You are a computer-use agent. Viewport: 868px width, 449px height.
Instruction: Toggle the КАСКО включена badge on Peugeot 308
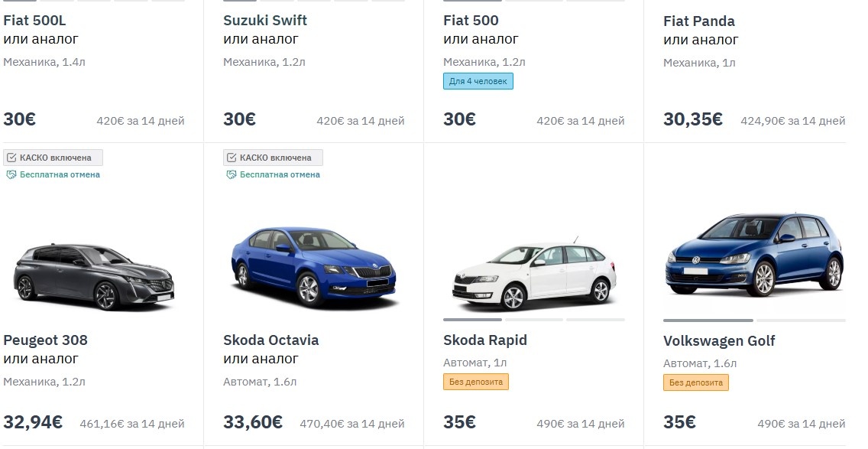click(x=53, y=157)
